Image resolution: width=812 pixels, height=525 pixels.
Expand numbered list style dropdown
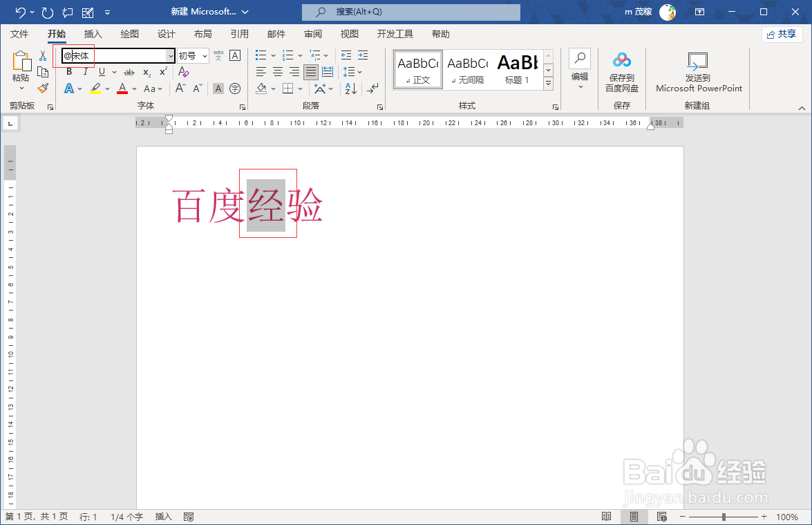[x=301, y=55]
